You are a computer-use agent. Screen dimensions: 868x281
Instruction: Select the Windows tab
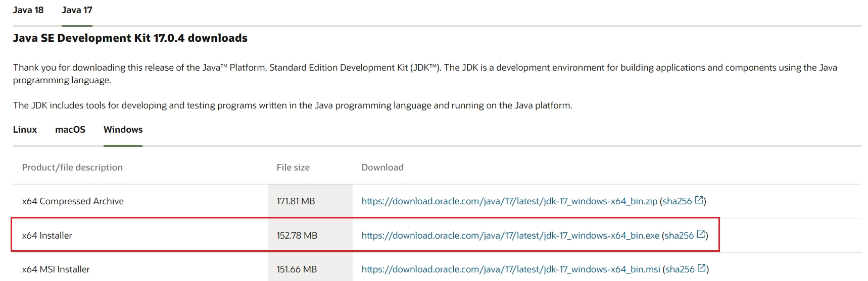coord(123,130)
